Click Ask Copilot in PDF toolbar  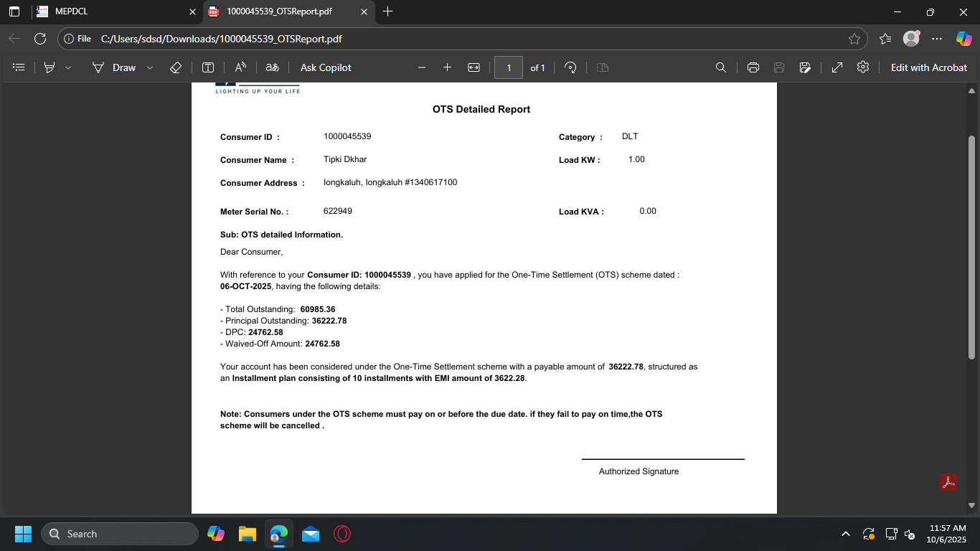326,67
